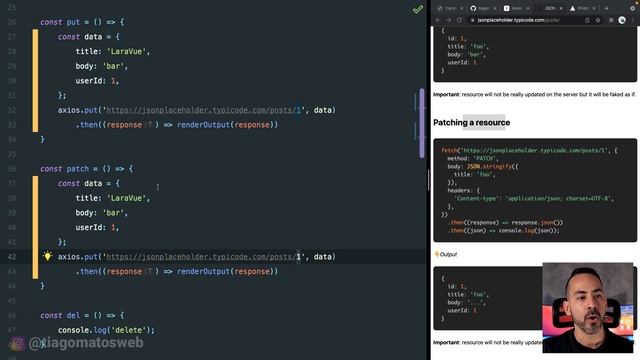Close the JSON browser tab

561,8
